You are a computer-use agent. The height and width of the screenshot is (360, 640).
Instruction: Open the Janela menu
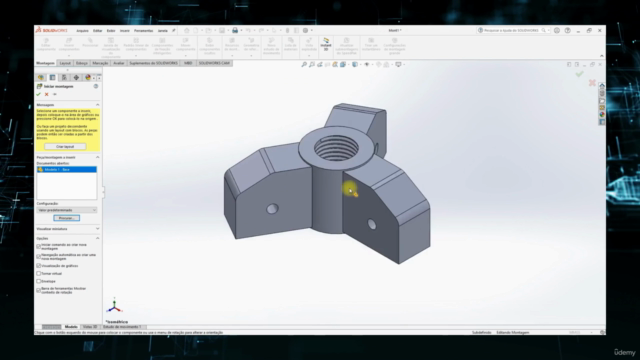click(162, 31)
